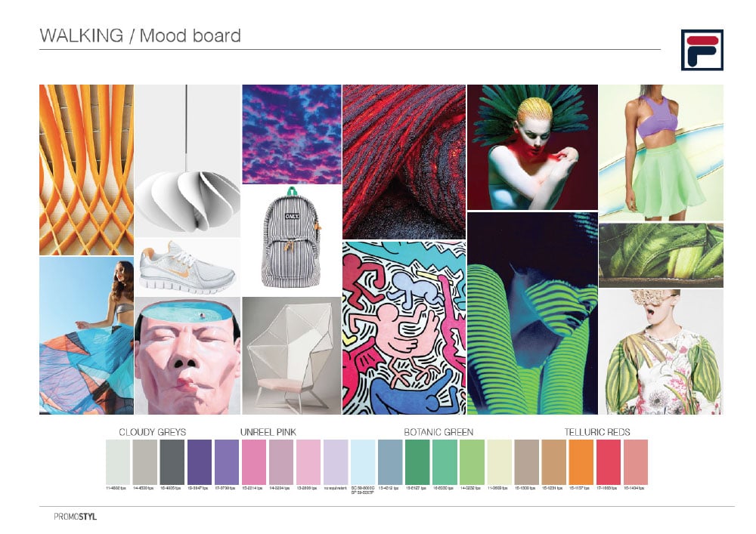
Task: Click the WALKING / Mood board title
Action: tap(141, 35)
